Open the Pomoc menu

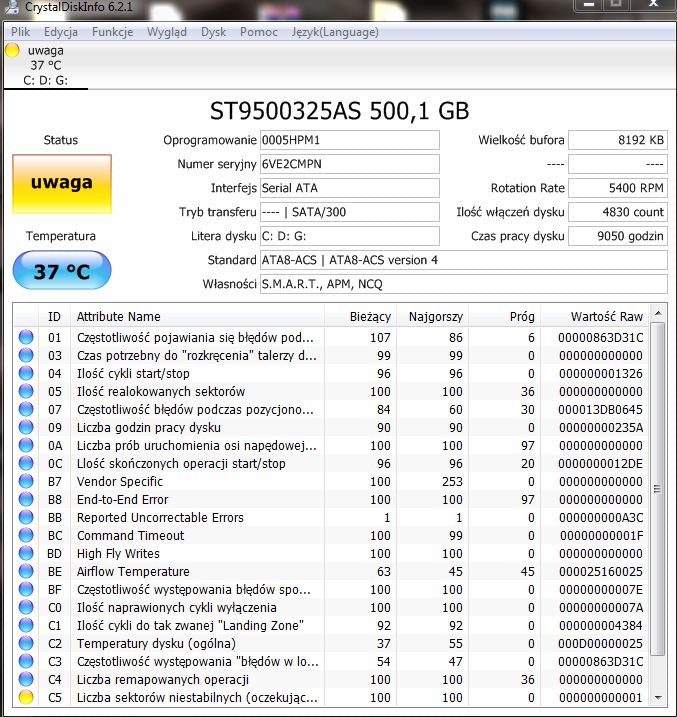pyautogui.click(x=259, y=32)
